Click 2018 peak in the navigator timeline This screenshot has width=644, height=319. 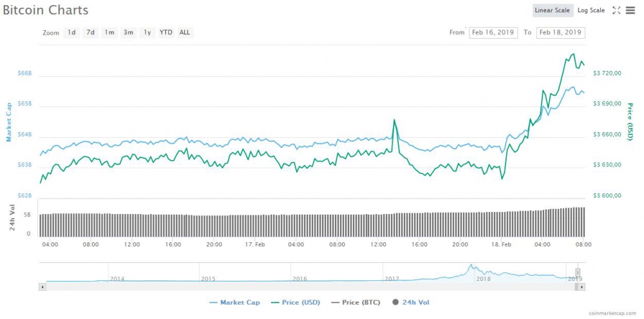(x=471, y=266)
